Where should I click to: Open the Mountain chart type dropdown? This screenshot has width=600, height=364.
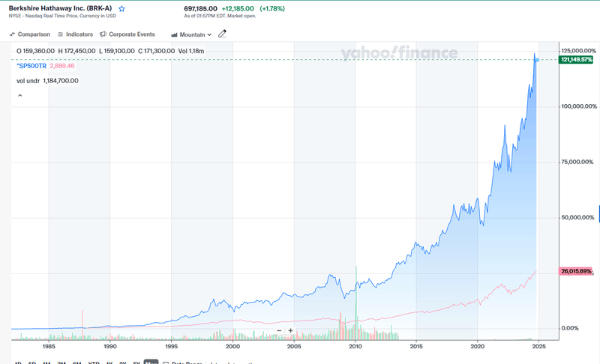pyautogui.click(x=191, y=34)
